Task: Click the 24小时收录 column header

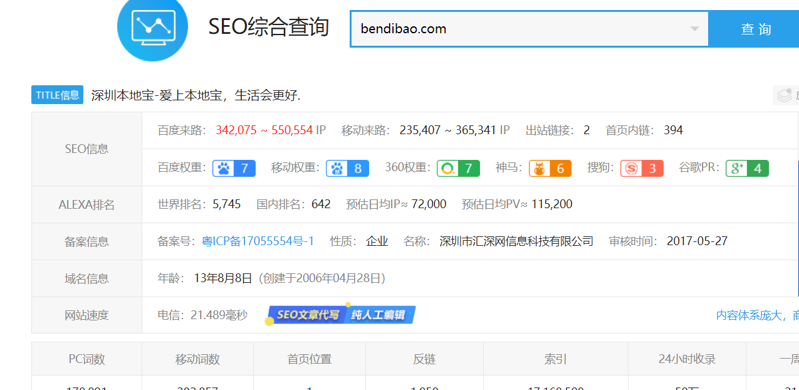Action: (x=687, y=359)
